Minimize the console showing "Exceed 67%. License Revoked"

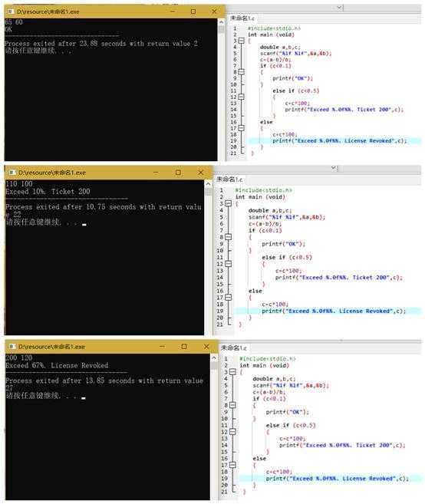[x=163, y=347]
